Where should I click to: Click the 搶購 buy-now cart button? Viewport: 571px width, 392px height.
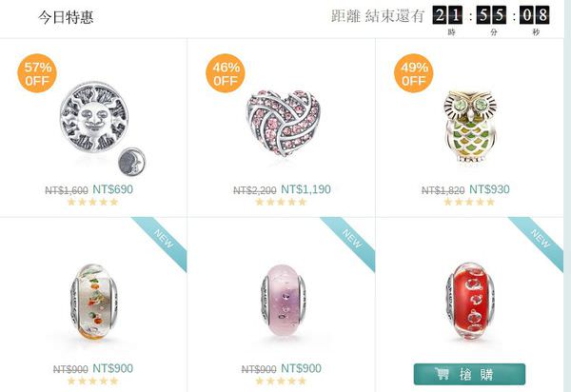[x=469, y=374]
